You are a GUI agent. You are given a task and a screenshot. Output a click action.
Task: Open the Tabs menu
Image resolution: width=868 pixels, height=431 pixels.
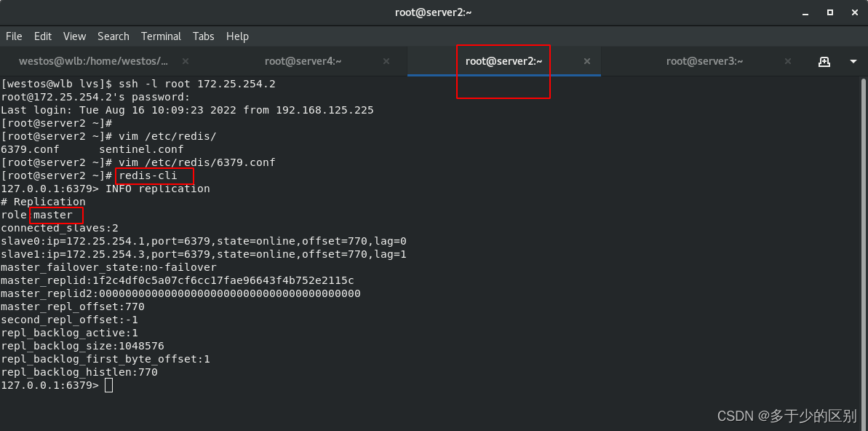point(203,36)
